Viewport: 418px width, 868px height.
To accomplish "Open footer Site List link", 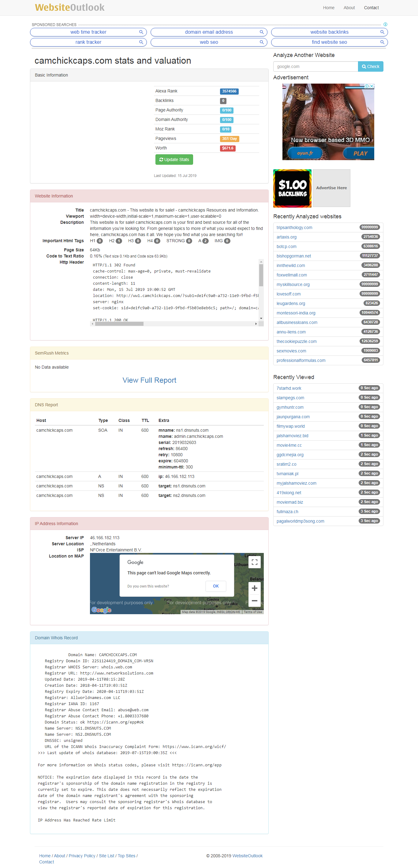I will tap(106, 856).
